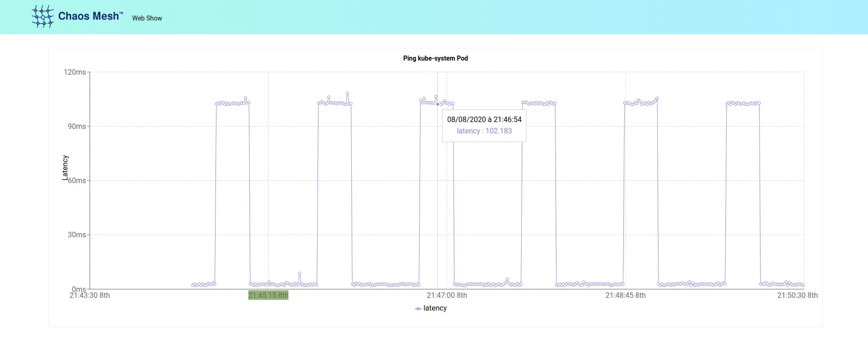Click the 90ms y-axis tick label
This screenshot has height=337, width=868.
(77, 126)
